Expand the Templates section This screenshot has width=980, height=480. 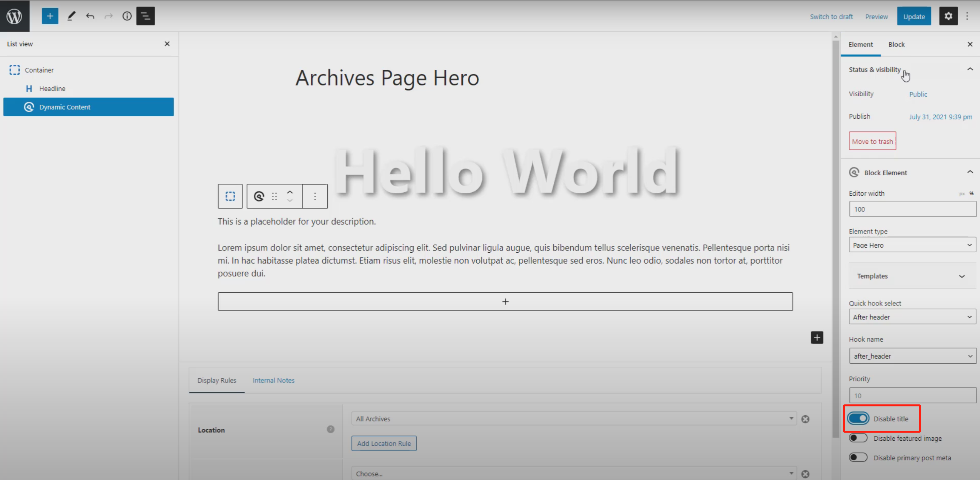pyautogui.click(x=911, y=276)
